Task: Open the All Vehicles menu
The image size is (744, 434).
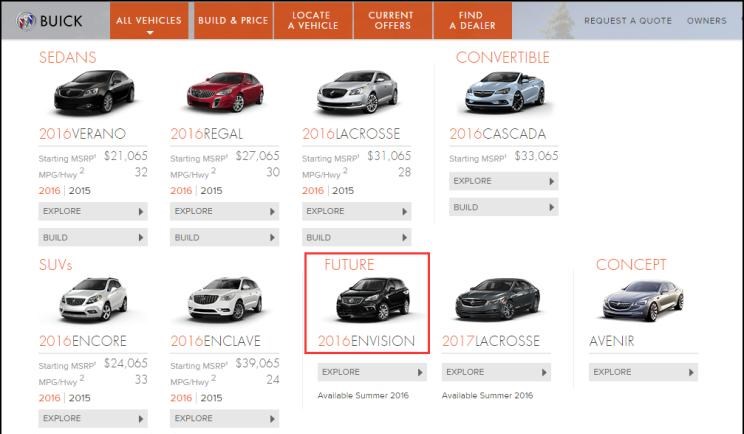Action: (149, 20)
